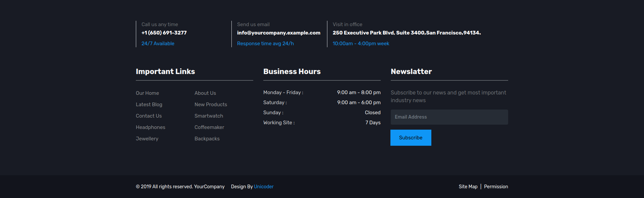Click the info@yourcompany.example.com email address

(x=278, y=33)
